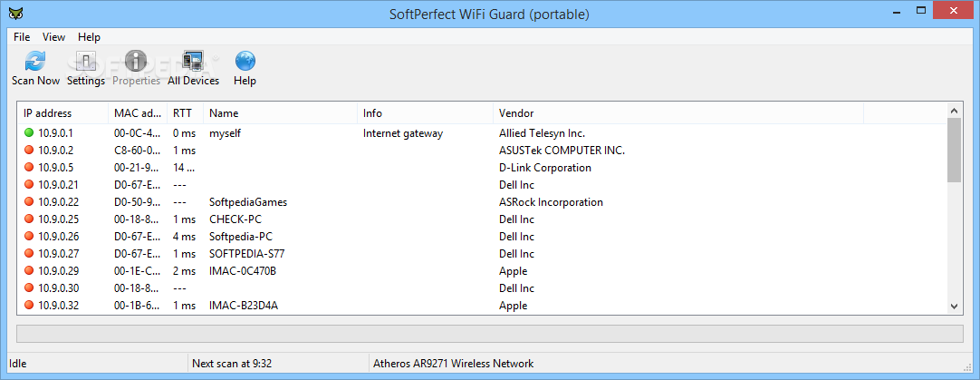This screenshot has width=980, height=380.
Task: Click the red status dot for 10.9.0.5
Action: click(x=29, y=167)
